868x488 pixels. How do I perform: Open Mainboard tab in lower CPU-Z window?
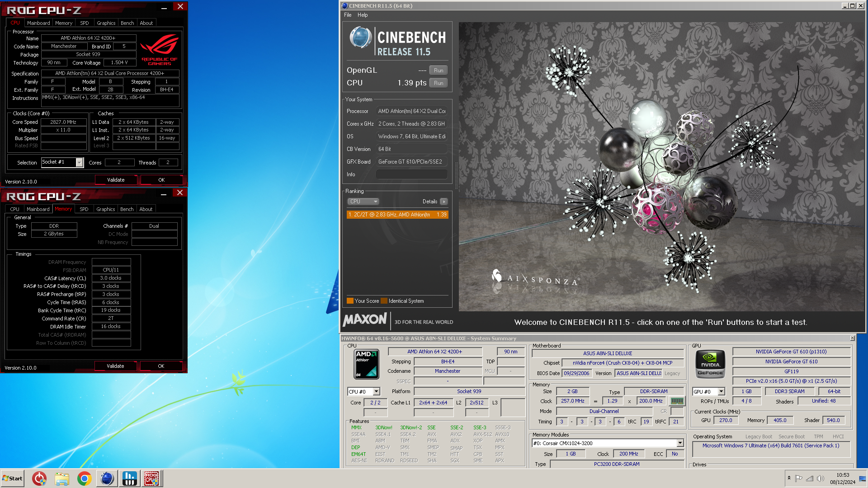pyautogui.click(x=38, y=209)
